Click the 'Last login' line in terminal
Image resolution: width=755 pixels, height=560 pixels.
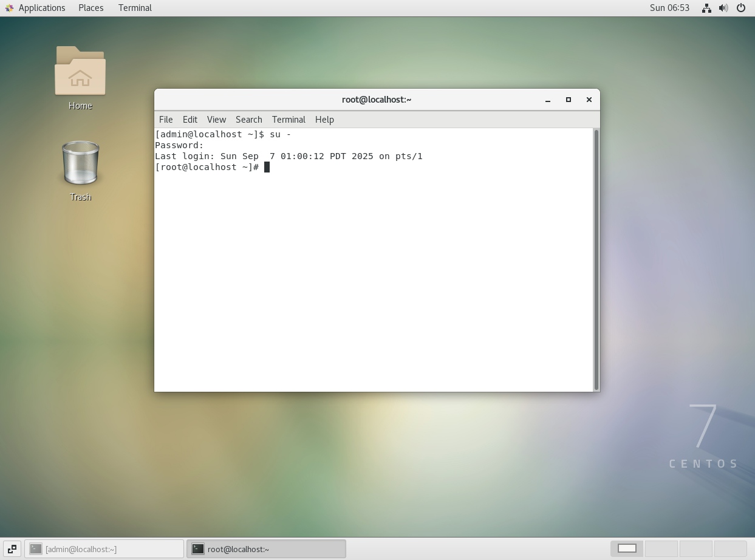(x=289, y=156)
